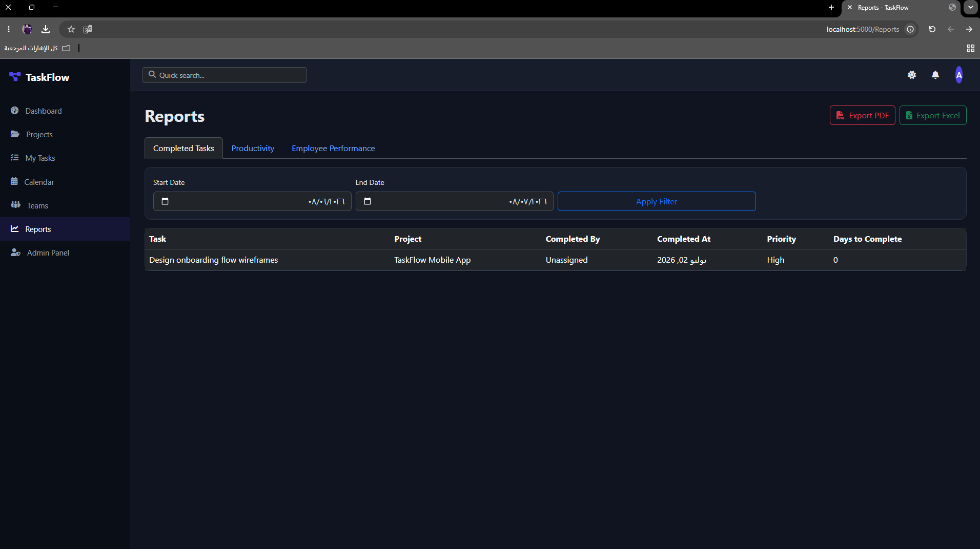The height and width of the screenshot is (549, 980).
Task: Open End Date calendar picker icon
Action: pos(367,201)
